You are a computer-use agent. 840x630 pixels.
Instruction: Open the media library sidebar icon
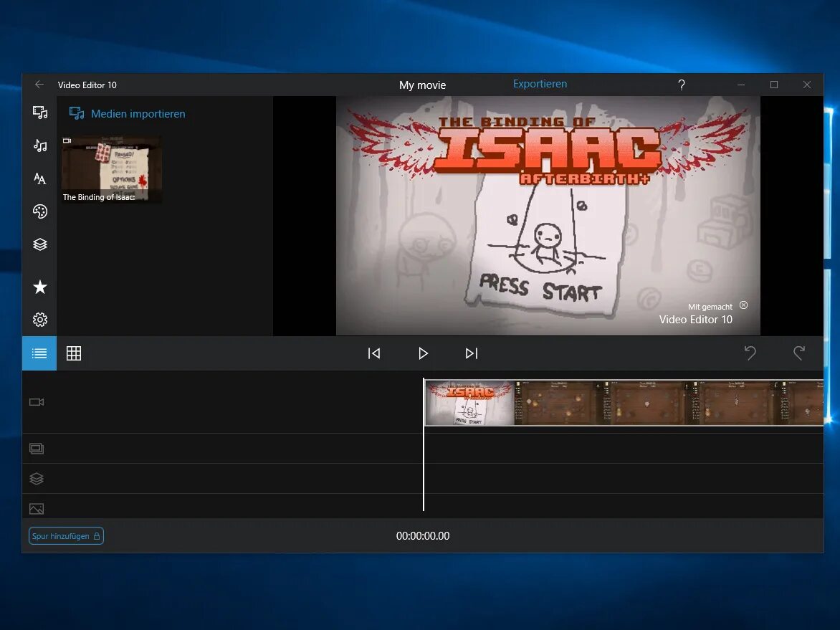[x=39, y=113]
